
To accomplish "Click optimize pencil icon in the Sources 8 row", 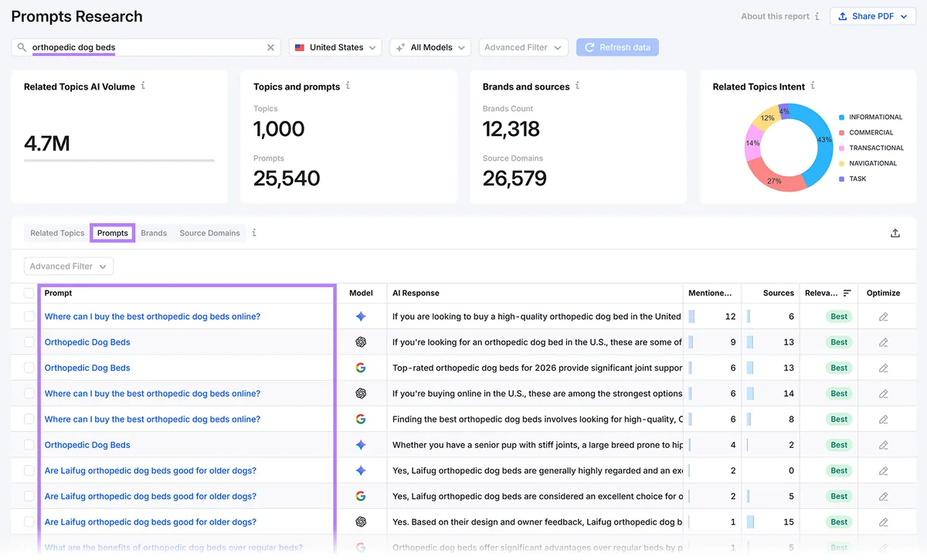I will pos(884,419).
